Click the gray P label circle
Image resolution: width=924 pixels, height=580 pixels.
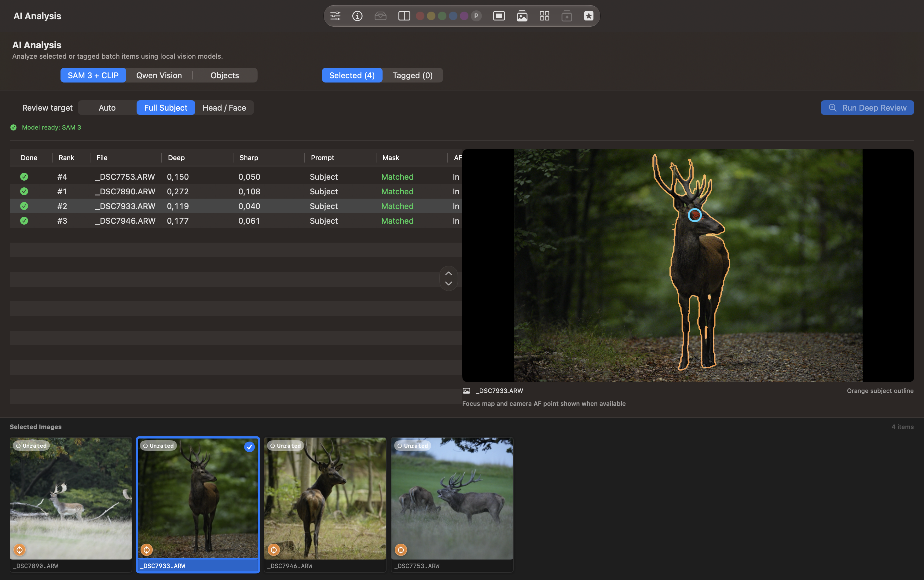[476, 16]
